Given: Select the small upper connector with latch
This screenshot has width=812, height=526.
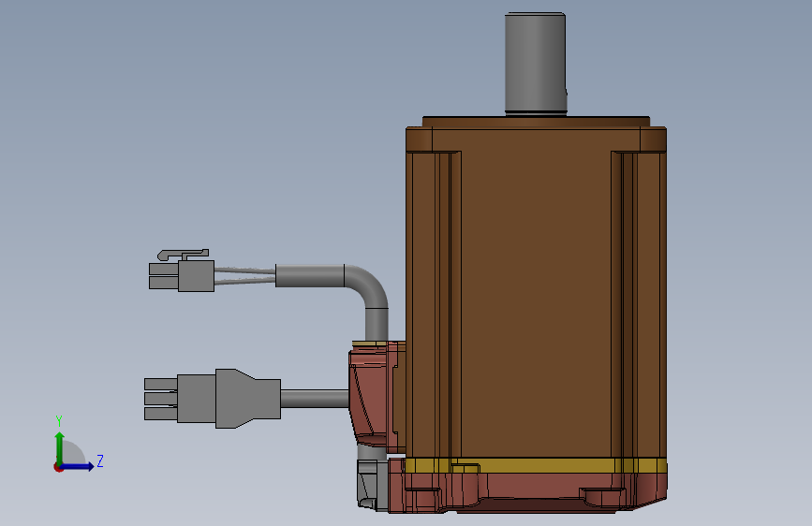Looking at the screenshot, I should 182,270.
